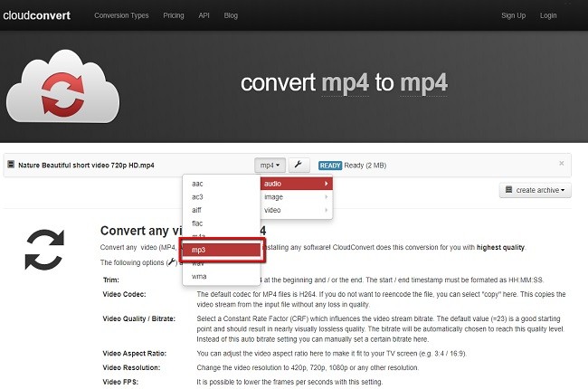The width and height of the screenshot is (588, 389).
Task: Select mp3 audio format
Action: click(x=222, y=250)
